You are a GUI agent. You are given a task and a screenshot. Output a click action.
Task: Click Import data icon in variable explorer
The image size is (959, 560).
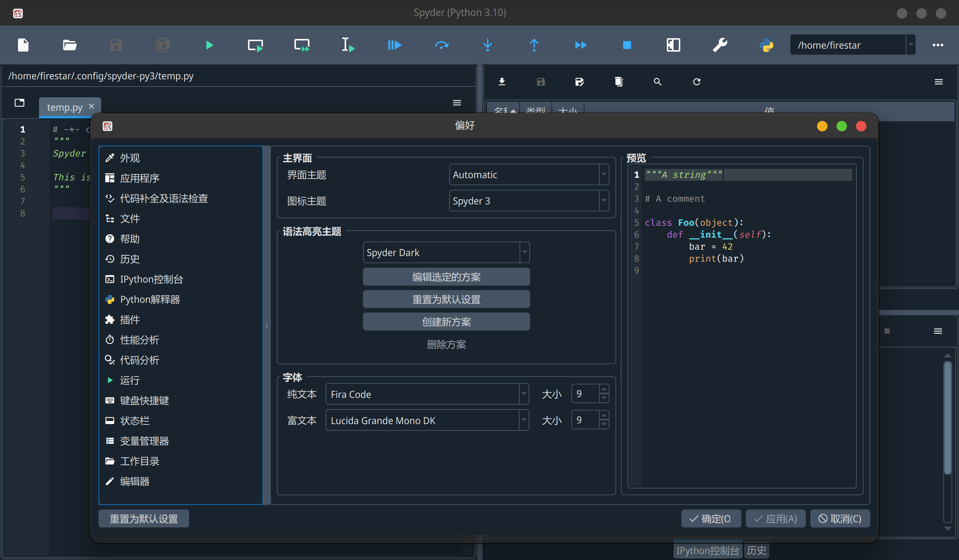point(502,82)
